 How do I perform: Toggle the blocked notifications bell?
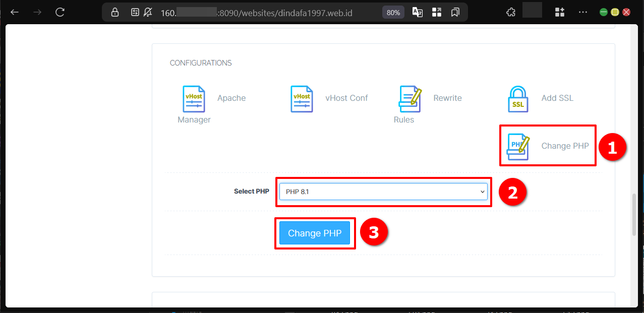pos(147,12)
